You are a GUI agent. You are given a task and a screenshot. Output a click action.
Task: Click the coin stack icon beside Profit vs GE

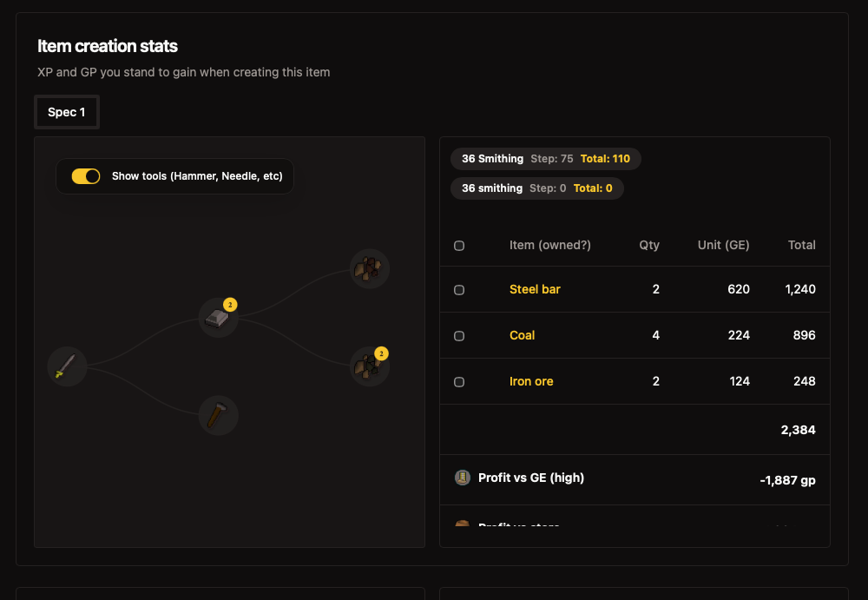point(463,477)
